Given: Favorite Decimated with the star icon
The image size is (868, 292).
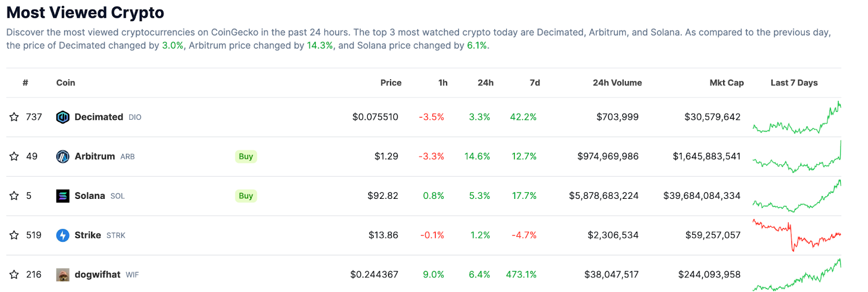Looking at the screenshot, I should pos(14,117).
